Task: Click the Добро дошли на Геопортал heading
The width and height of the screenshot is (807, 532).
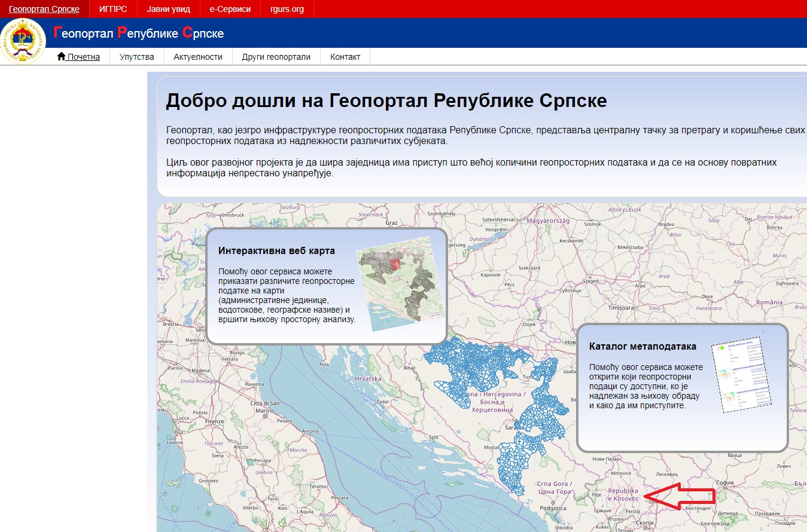Action: point(386,100)
